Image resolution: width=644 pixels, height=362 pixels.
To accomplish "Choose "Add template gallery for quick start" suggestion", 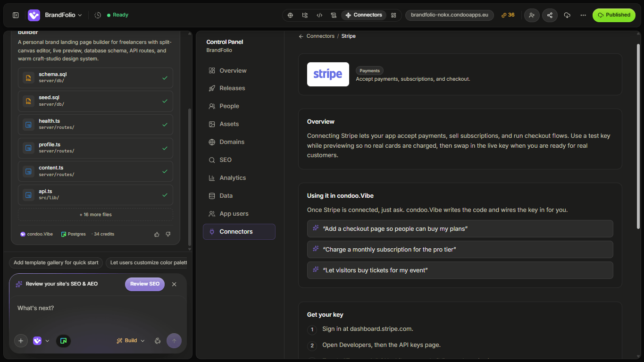I will [56, 263].
